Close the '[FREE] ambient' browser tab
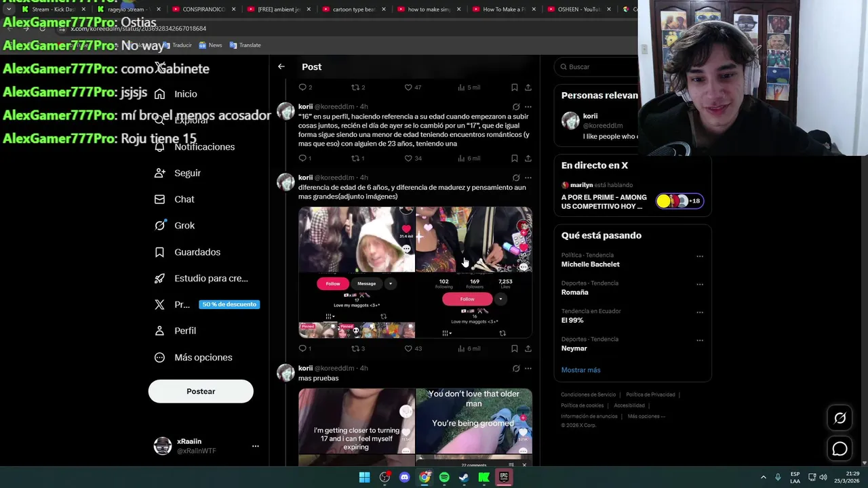868x488 pixels. 309,9
